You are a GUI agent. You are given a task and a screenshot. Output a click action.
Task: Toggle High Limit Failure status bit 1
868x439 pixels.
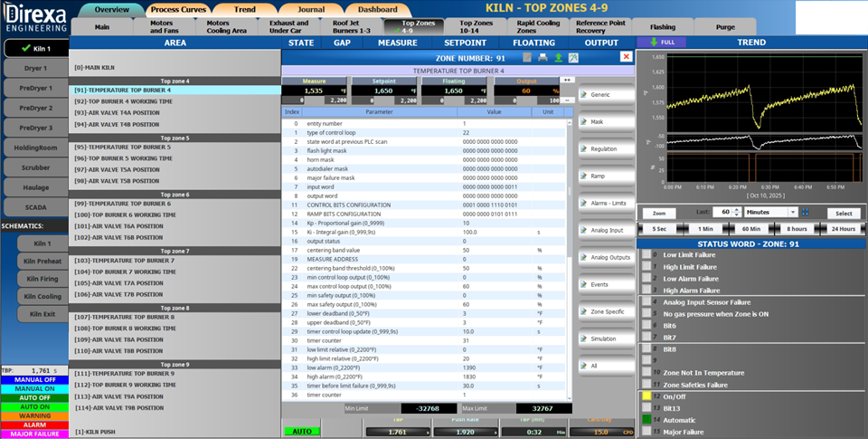pos(646,267)
